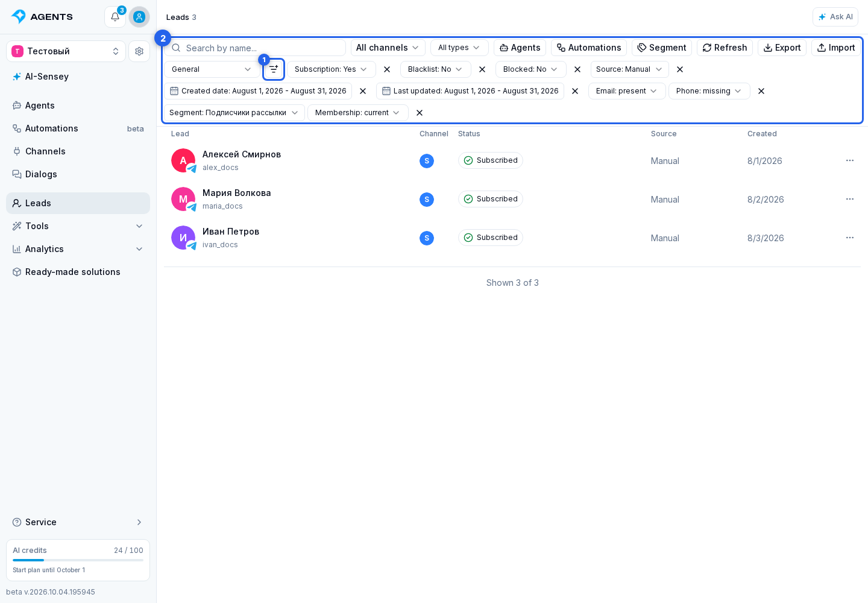The height and width of the screenshot is (603, 868).
Task: Open row actions for Алексей Смирнов
Action: (850, 160)
